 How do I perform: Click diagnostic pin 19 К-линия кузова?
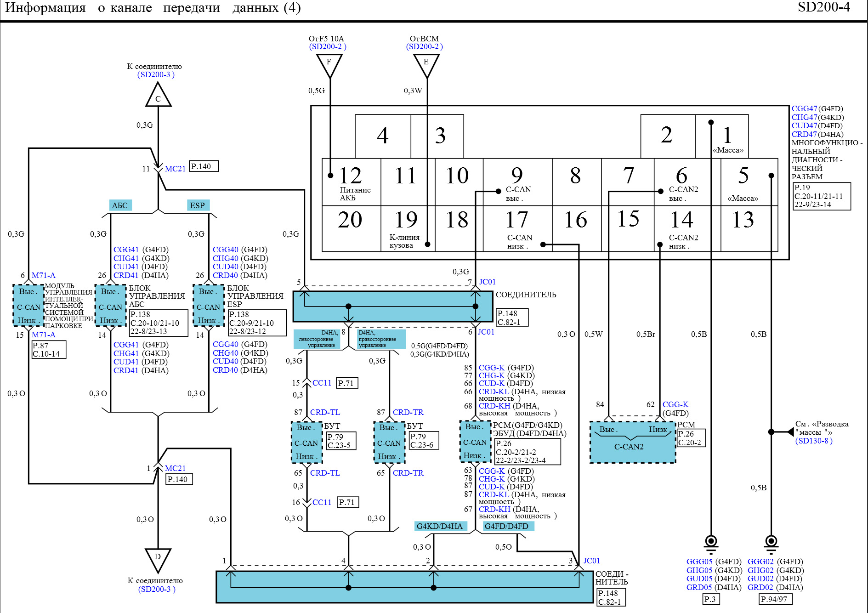point(407,229)
